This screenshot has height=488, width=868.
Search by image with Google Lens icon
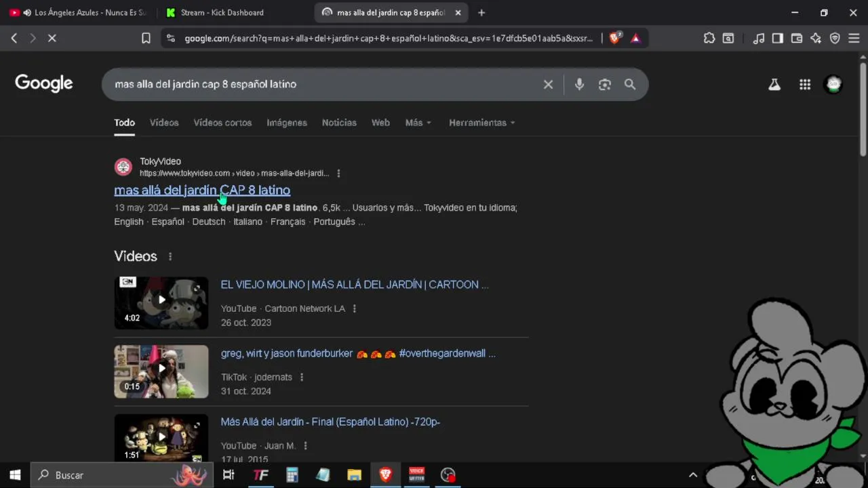[605, 85]
